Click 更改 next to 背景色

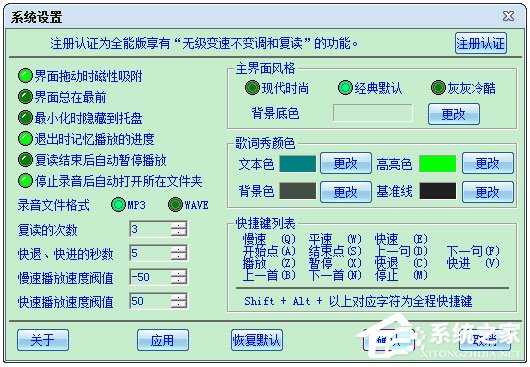pos(345,192)
